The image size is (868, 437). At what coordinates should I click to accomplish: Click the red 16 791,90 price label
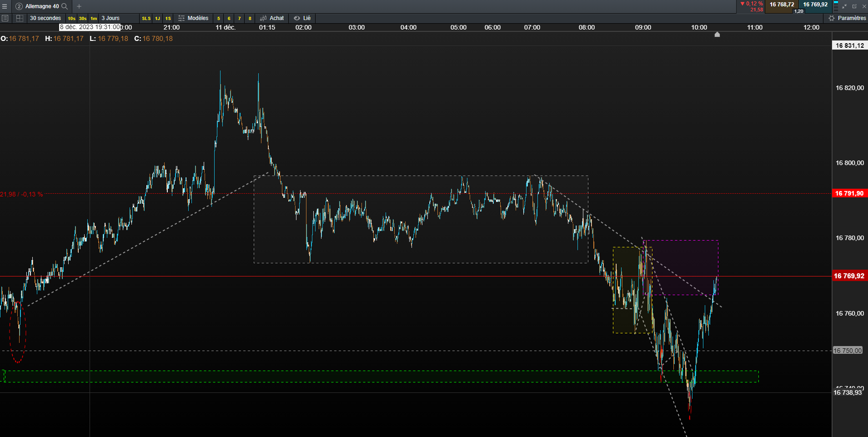(x=849, y=193)
